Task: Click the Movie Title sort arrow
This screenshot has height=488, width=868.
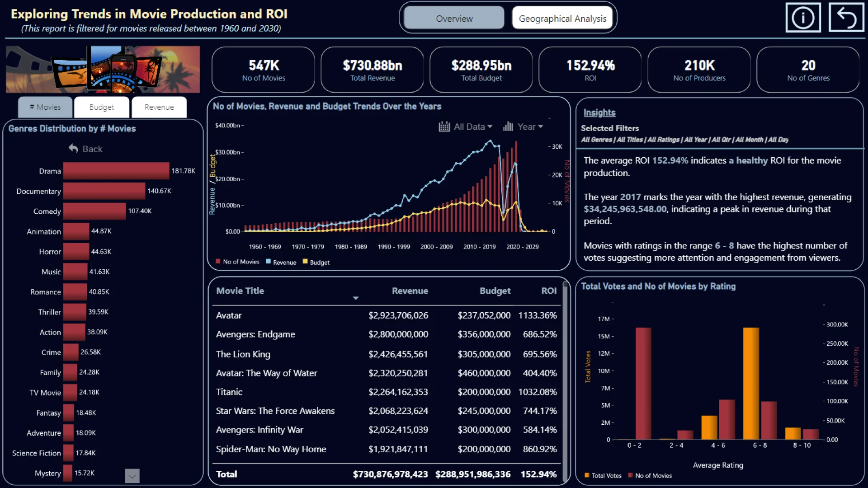Action: [x=356, y=298]
